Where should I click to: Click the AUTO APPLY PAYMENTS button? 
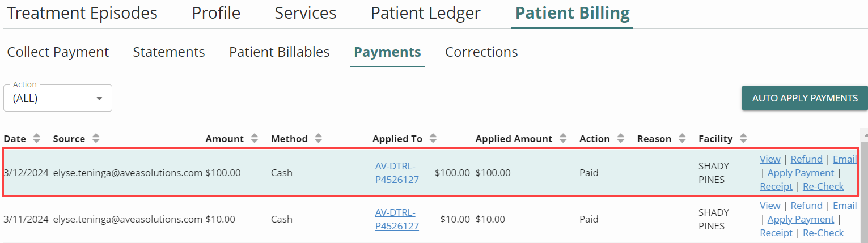click(x=805, y=98)
